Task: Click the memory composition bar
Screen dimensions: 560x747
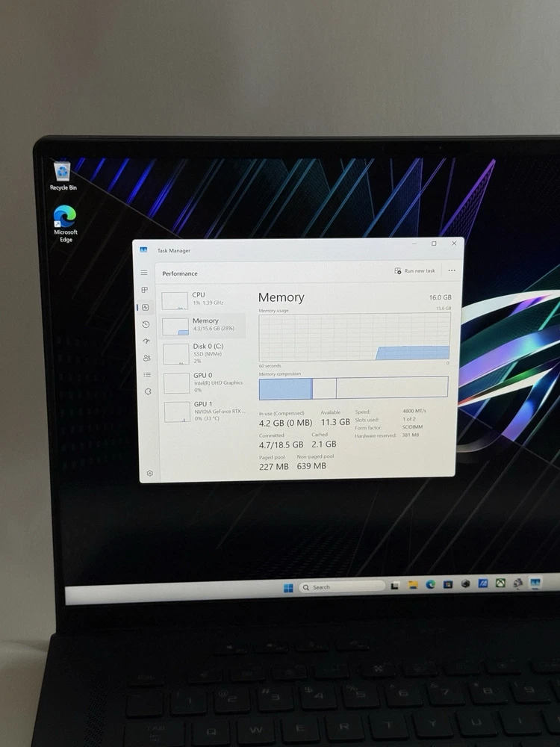Action: [353, 388]
